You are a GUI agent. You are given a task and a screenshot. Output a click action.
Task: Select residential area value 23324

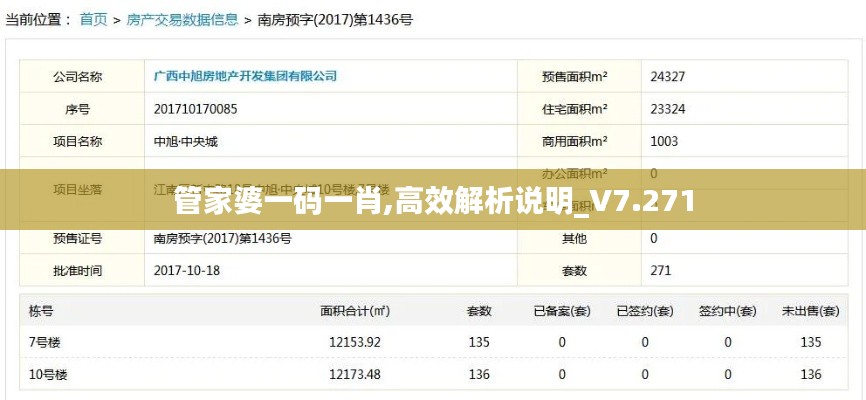tap(667, 109)
